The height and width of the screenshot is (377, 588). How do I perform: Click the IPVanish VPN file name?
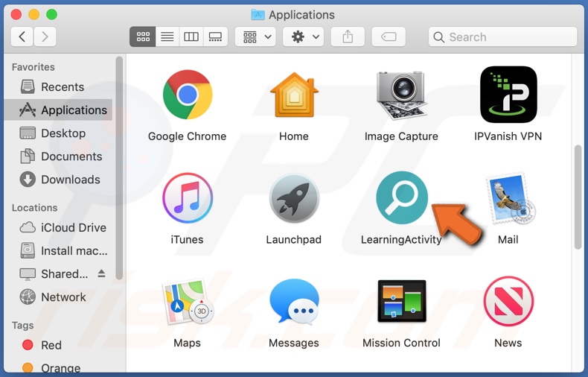coord(508,136)
